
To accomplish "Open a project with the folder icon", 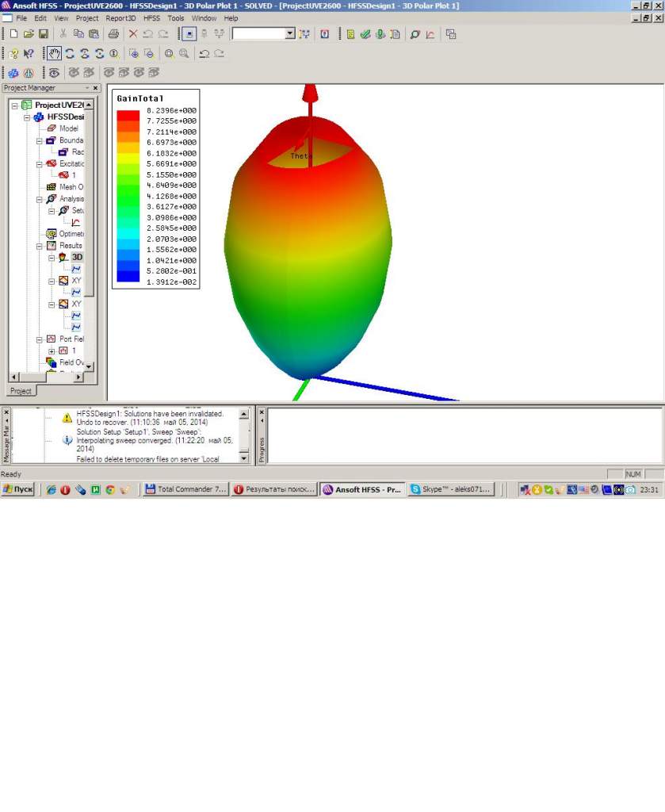I will [29, 34].
